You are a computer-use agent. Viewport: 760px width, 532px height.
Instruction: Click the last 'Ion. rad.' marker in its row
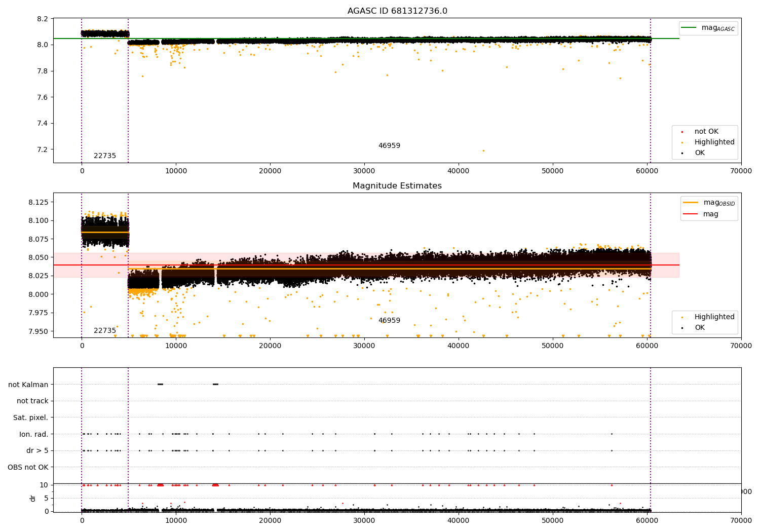click(x=612, y=434)
